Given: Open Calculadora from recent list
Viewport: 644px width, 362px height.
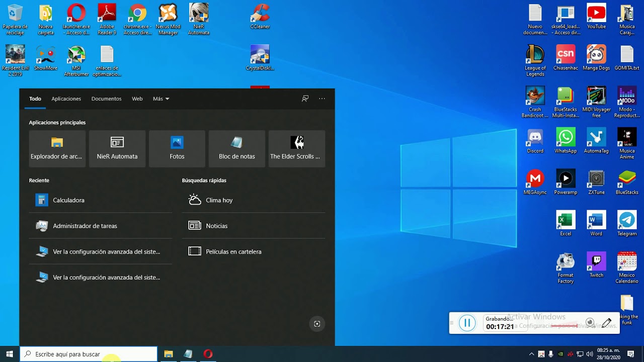Looking at the screenshot, I should click(x=101, y=200).
